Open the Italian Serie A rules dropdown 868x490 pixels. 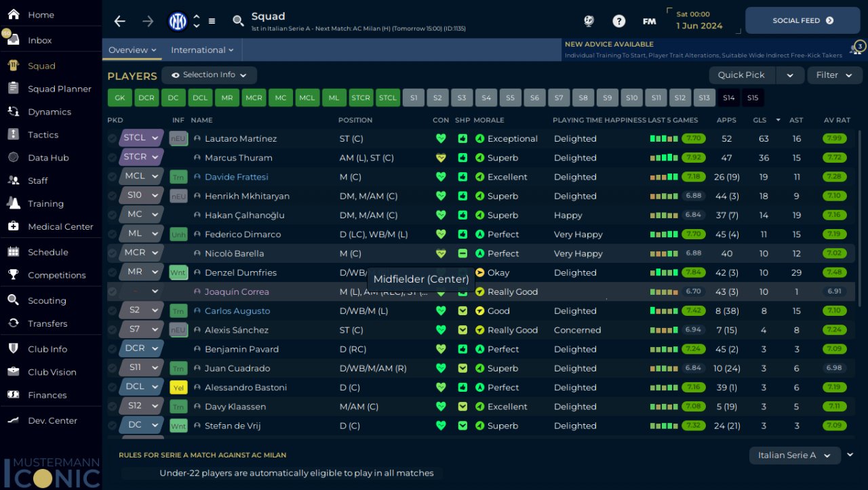click(794, 455)
